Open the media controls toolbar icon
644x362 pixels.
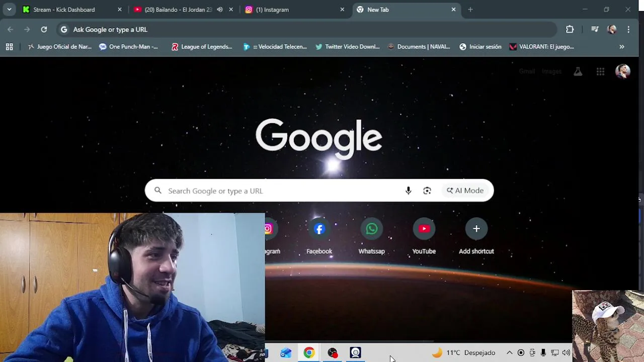point(595,30)
